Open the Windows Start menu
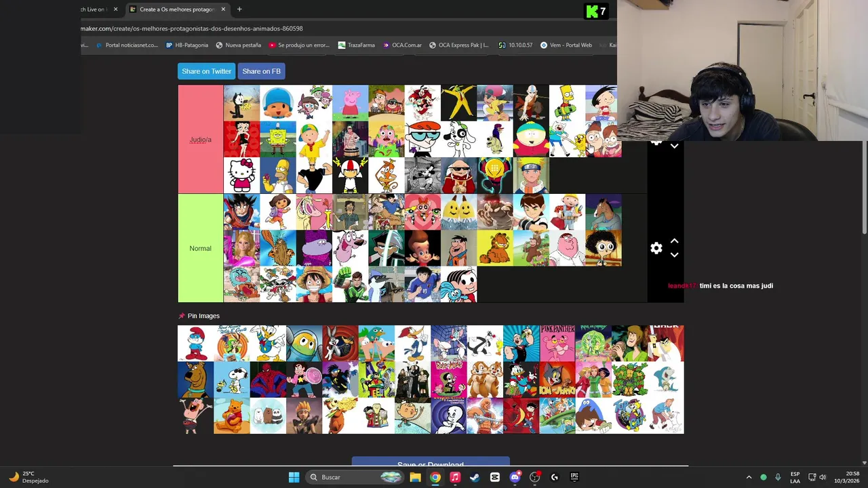 pos(294,477)
